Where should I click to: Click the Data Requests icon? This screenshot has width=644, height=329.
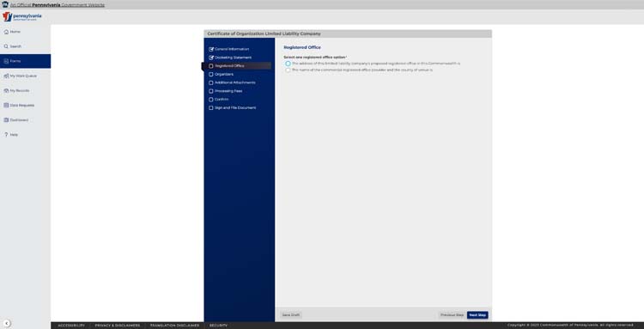point(6,105)
